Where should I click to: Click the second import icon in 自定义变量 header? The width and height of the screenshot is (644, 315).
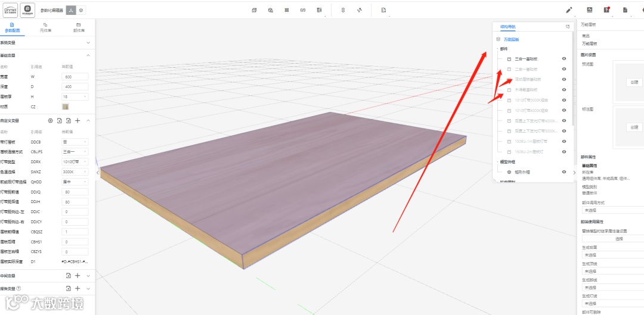[x=69, y=121]
